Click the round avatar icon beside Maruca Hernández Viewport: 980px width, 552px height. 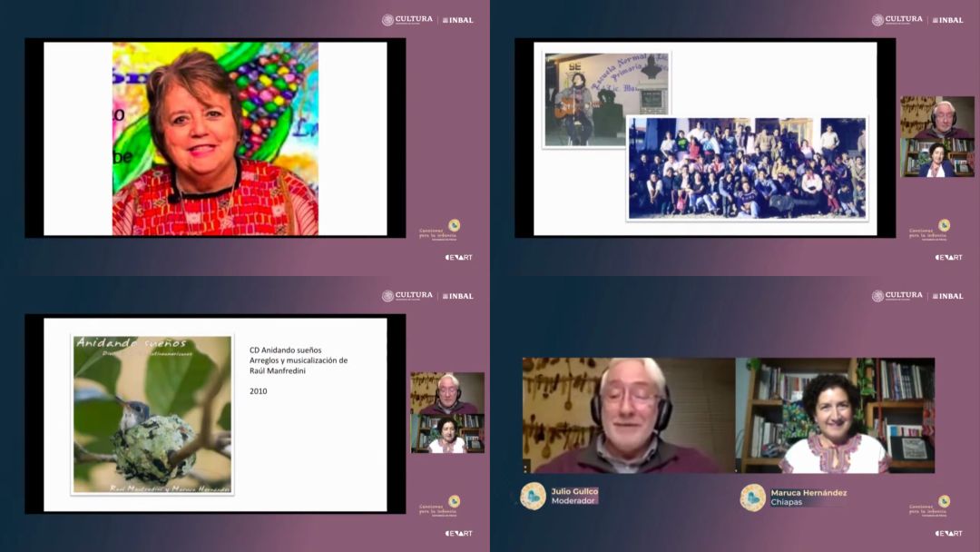coord(752,498)
